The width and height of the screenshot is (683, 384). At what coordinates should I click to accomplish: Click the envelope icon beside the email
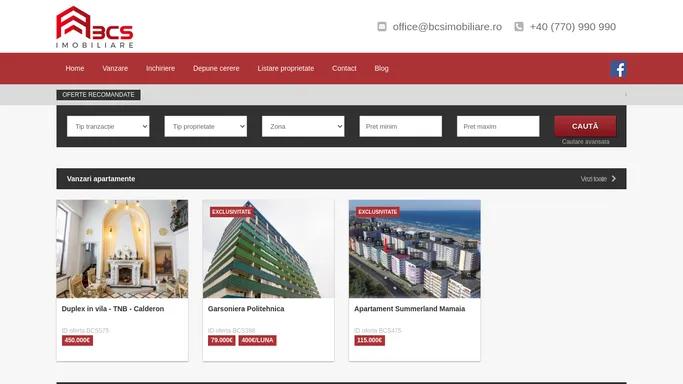pyautogui.click(x=382, y=27)
